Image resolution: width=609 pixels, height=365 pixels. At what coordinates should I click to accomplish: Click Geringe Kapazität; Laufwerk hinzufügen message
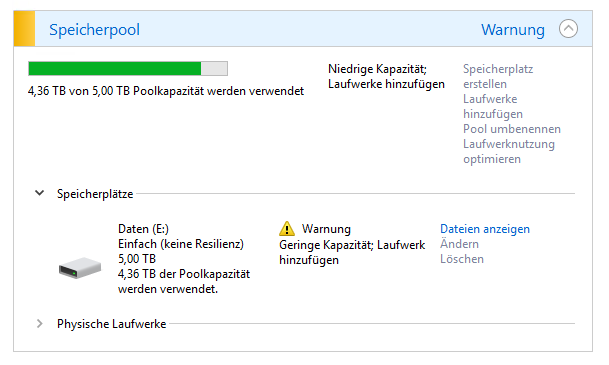point(352,252)
